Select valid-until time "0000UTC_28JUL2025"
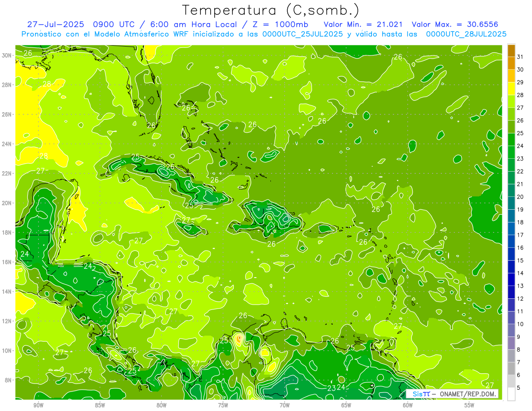The image size is (532, 411). pyautogui.click(x=466, y=34)
